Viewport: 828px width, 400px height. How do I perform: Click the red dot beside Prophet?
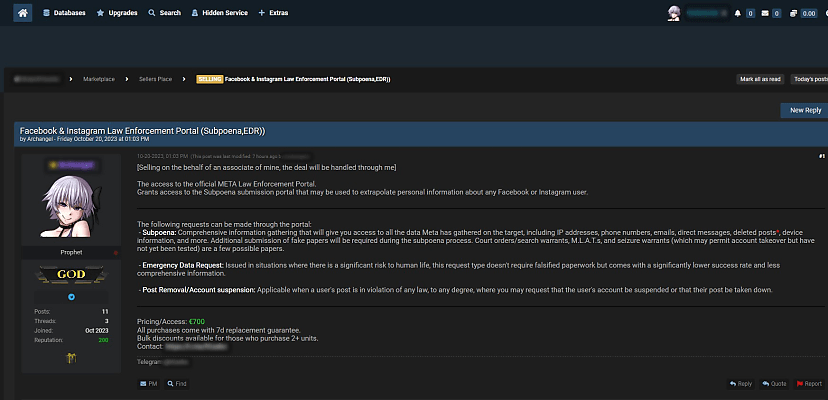[116, 253]
